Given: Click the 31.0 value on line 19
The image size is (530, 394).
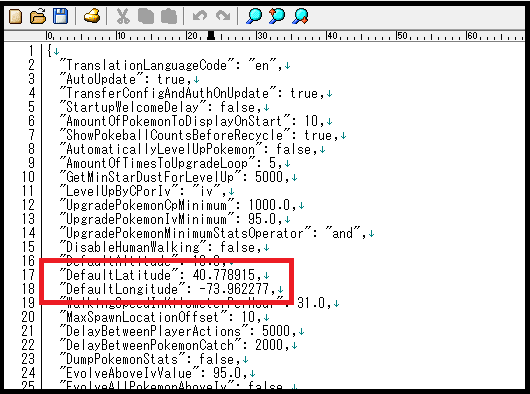Looking at the screenshot, I should pos(311,303).
